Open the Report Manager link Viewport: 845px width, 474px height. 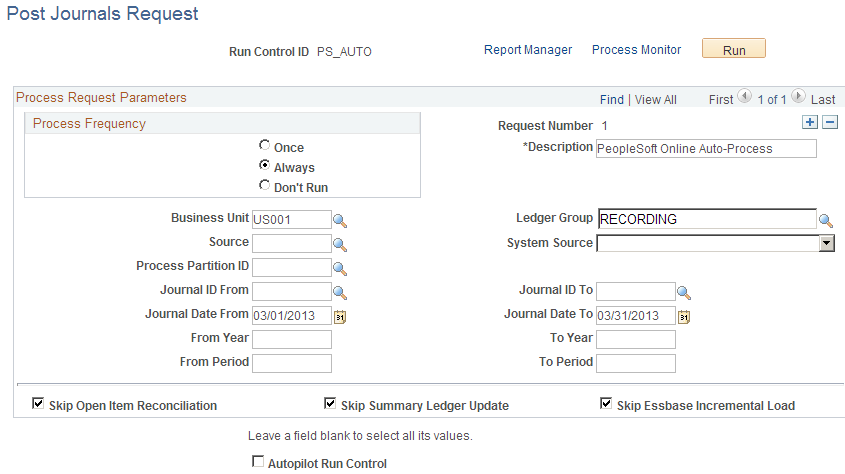[x=528, y=50]
